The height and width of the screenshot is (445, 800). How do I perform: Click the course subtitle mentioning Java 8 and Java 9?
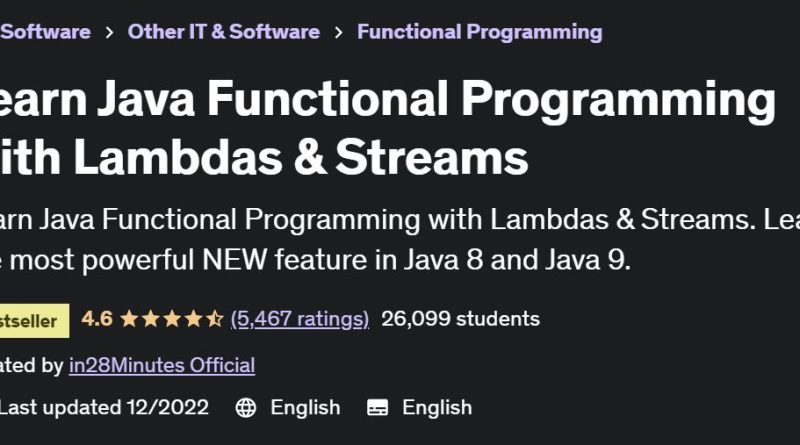(x=400, y=239)
